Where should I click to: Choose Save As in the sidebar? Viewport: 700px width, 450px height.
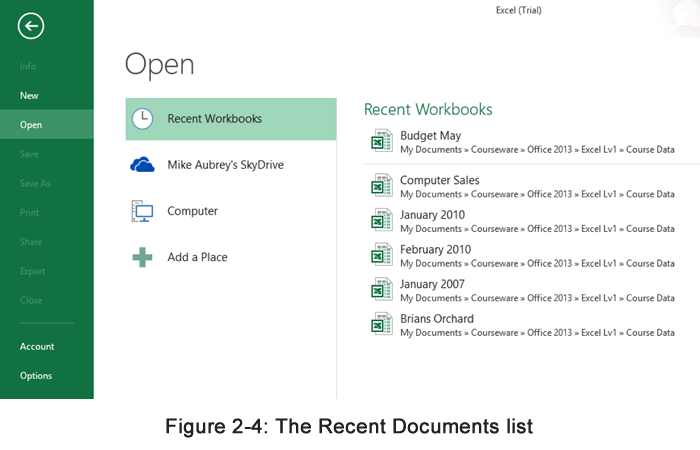click(35, 184)
